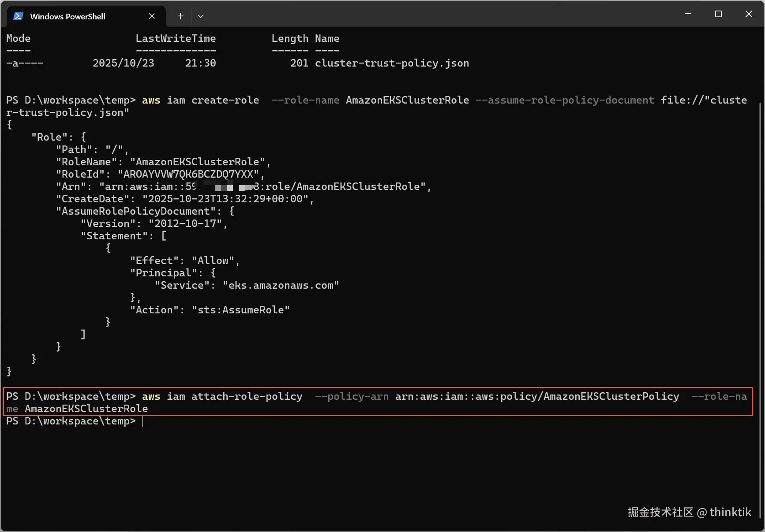Screen dimensions: 765x532
Task: Click the time "21:30"
Action: pyautogui.click(x=201, y=63)
